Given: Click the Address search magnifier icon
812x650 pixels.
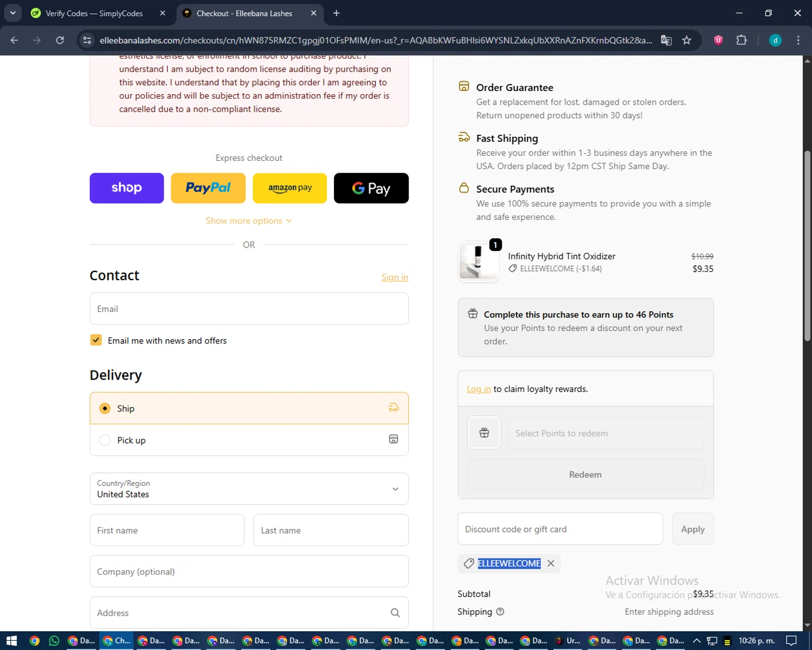Looking at the screenshot, I should [x=395, y=613].
